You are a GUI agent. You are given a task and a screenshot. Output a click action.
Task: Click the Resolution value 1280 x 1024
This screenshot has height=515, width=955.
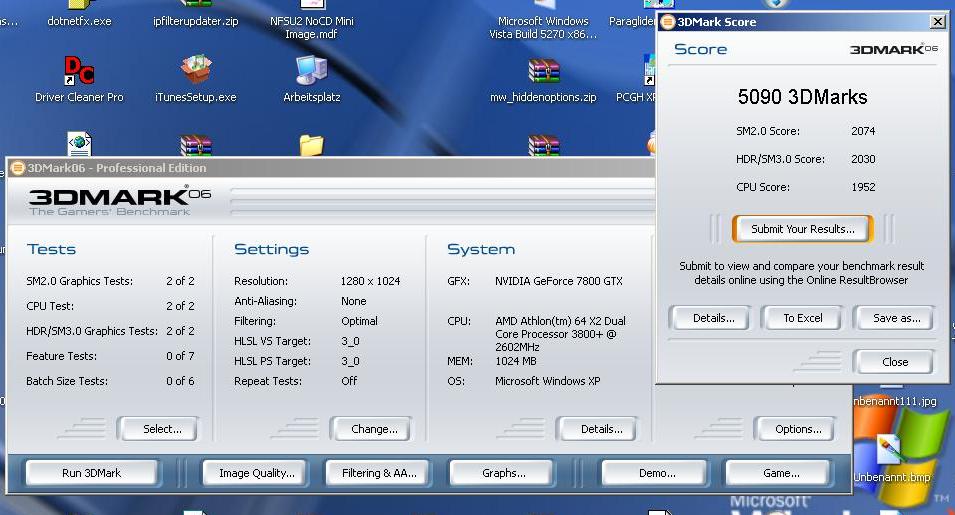click(x=370, y=281)
